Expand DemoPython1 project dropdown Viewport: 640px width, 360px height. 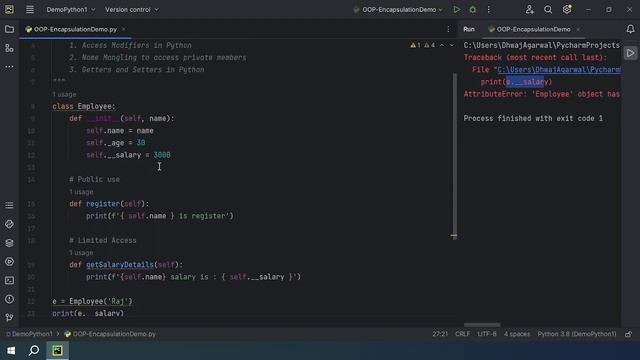click(x=71, y=9)
